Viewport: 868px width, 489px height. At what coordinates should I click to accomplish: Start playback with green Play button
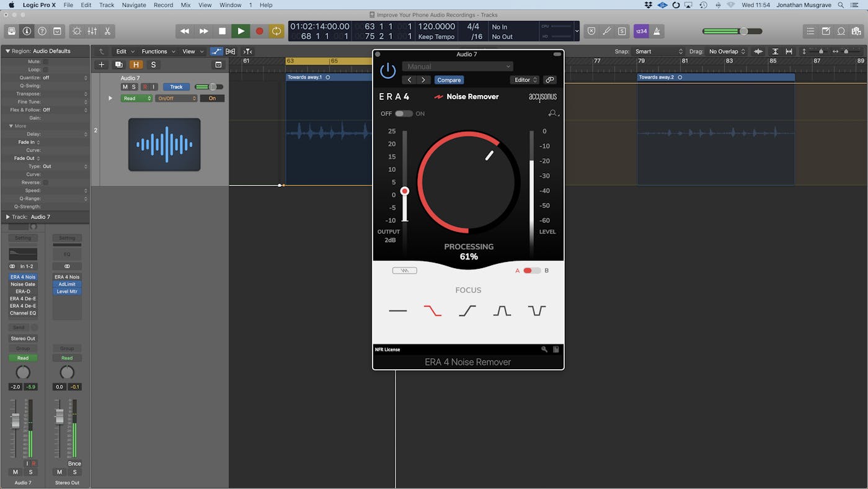[241, 31]
